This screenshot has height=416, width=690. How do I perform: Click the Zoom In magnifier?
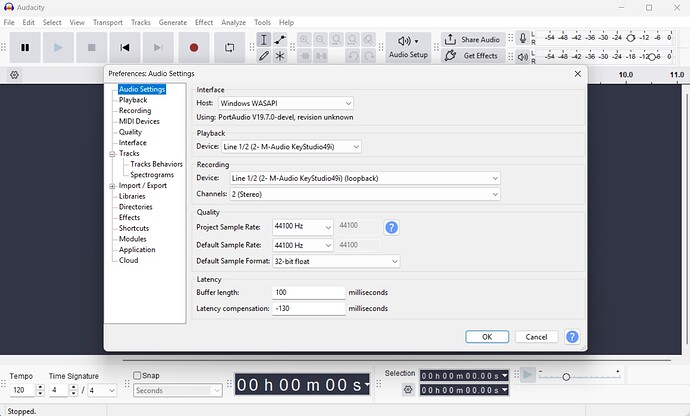304,40
